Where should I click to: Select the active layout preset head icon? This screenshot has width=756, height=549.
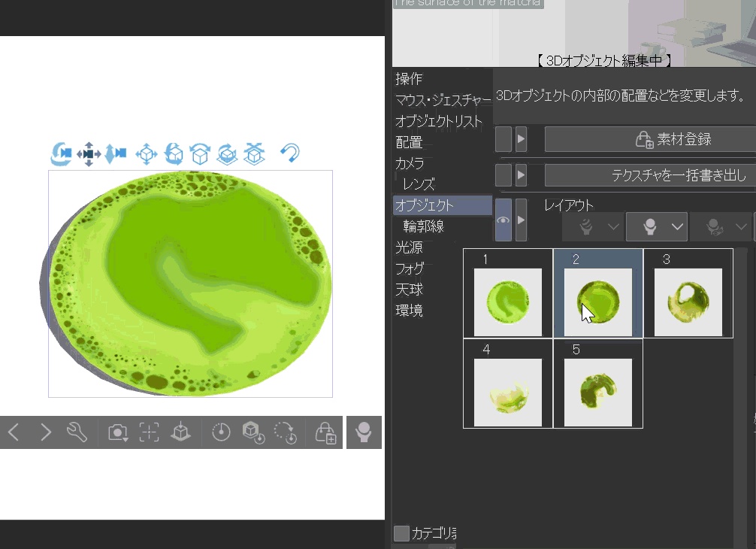point(649,226)
